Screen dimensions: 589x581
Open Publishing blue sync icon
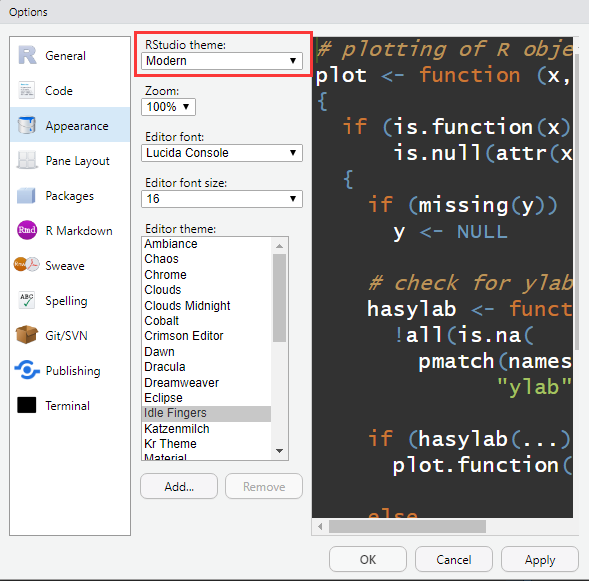(x=27, y=370)
